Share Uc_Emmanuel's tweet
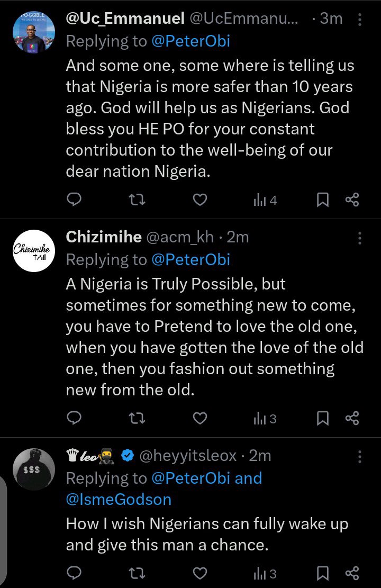Screen dimensions: 381x588 click(x=352, y=200)
